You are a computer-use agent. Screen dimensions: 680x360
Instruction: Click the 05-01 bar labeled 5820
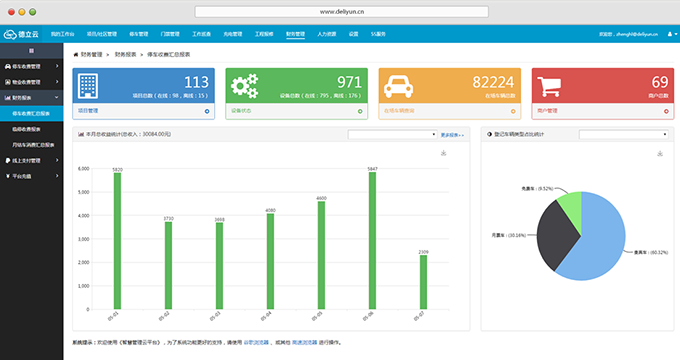pyautogui.click(x=117, y=241)
